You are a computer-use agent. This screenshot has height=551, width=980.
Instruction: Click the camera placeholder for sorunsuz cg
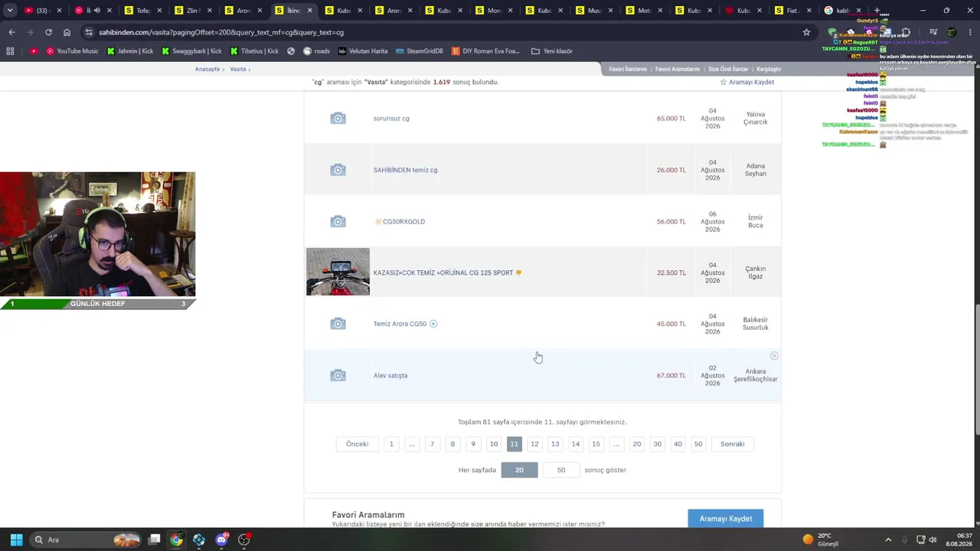pyautogui.click(x=338, y=119)
